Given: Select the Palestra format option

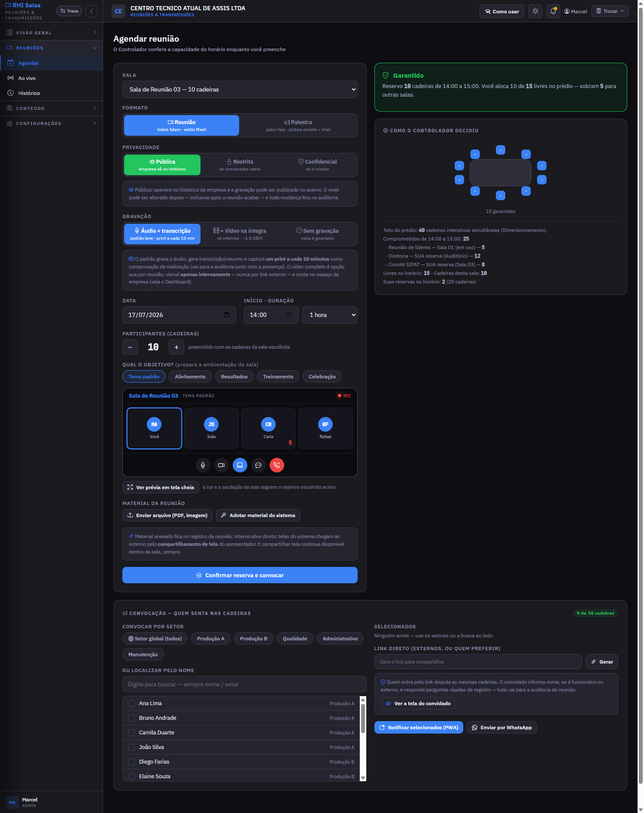Looking at the screenshot, I should [298, 125].
